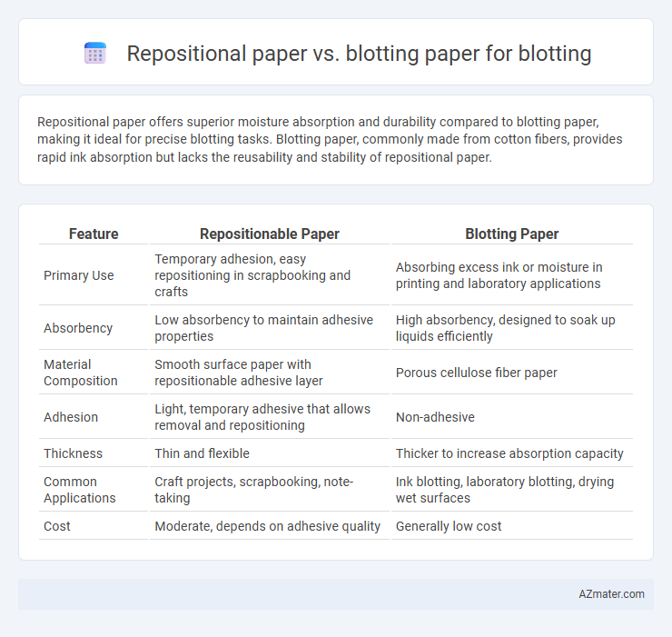The height and width of the screenshot is (637, 672).
Task: Select the 'Cost' row label
Action: (x=57, y=526)
